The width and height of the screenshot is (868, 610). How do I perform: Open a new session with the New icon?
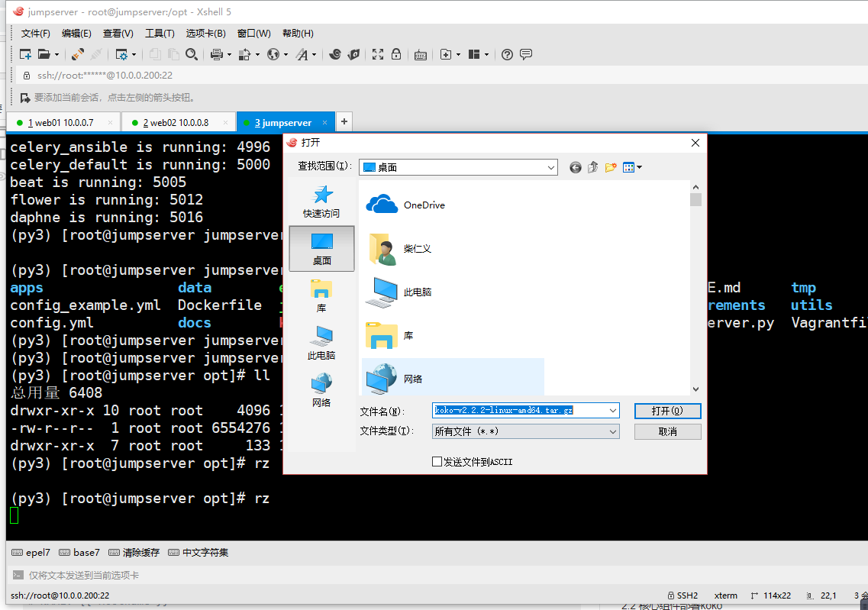tap(24, 54)
